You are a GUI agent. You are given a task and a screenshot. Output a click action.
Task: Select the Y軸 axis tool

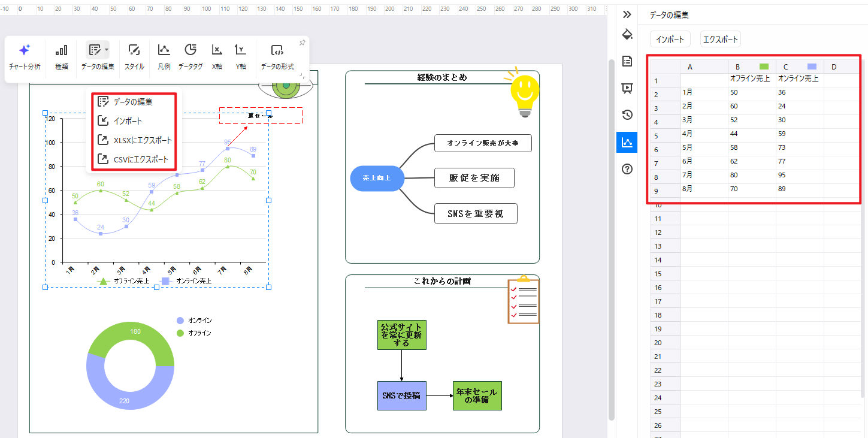tap(240, 58)
